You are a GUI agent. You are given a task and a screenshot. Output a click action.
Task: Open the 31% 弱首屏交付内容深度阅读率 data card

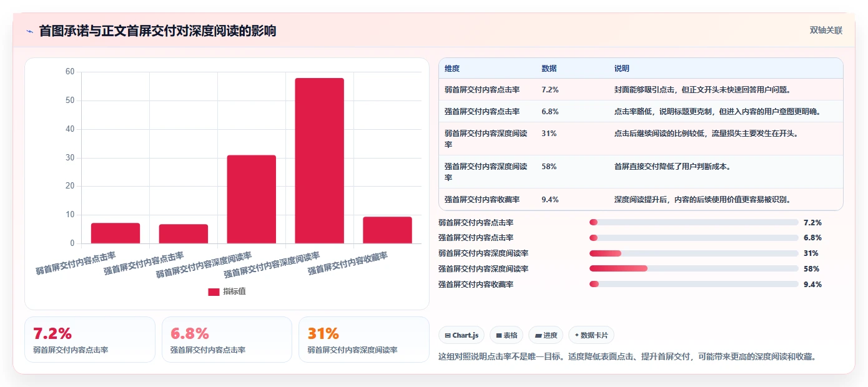(x=364, y=340)
